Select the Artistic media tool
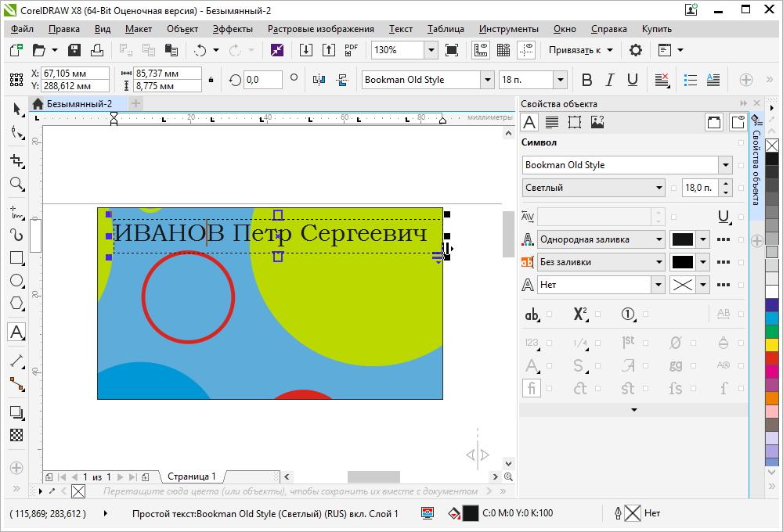This screenshot has width=783, height=532. tap(17, 235)
